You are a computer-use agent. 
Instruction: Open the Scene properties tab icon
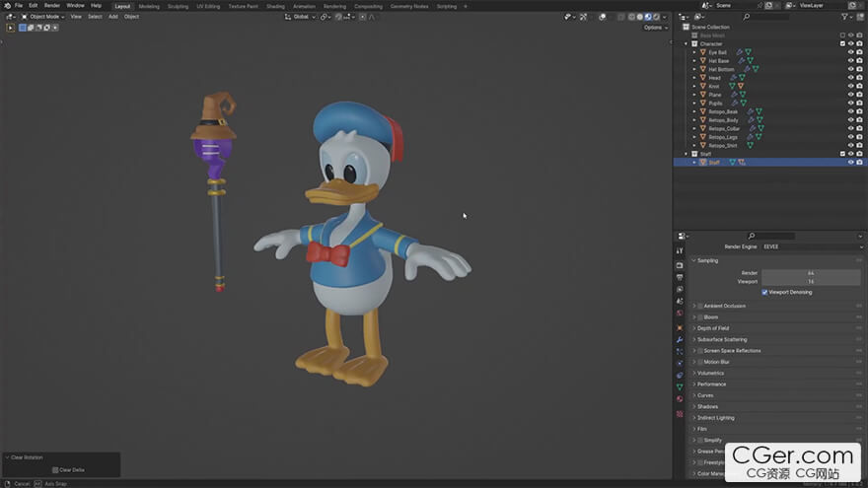[680, 301]
